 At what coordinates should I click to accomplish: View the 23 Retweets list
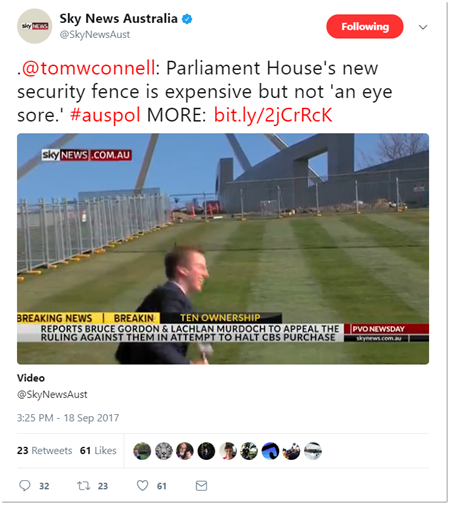pyautogui.click(x=45, y=451)
